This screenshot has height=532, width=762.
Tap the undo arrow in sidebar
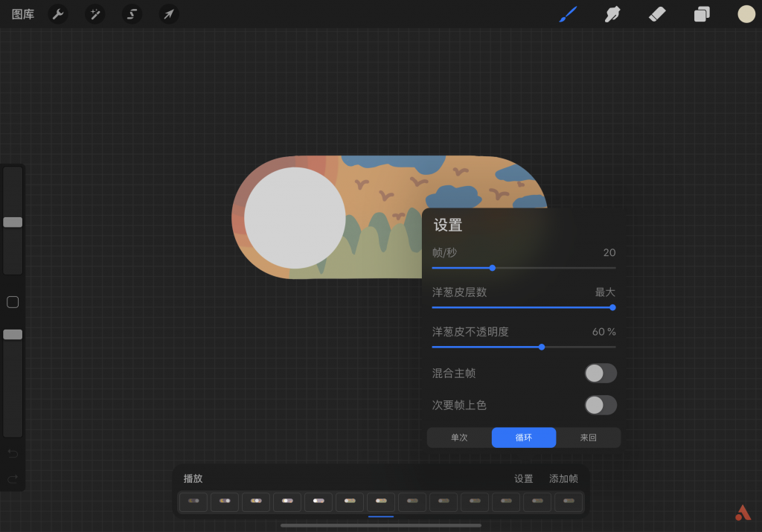(13, 454)
